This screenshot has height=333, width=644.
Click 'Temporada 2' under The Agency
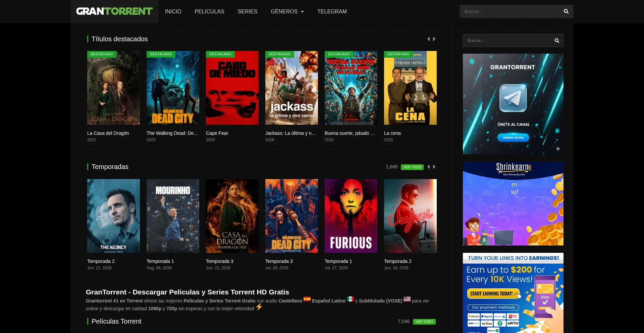coord(101,261)
